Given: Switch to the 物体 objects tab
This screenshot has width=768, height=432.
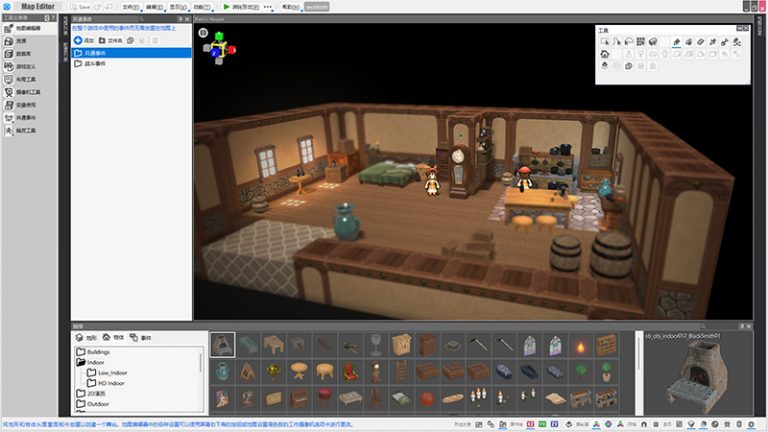Looking at the screenshot, I should [x=113, y=338].
